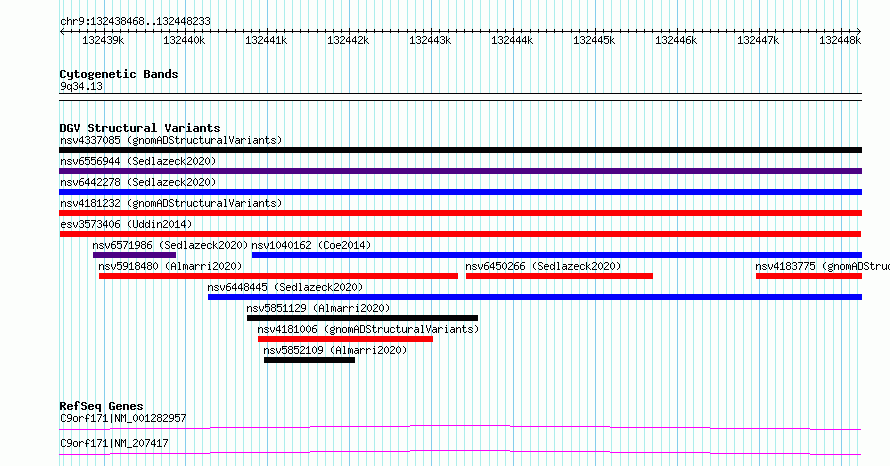Open the nsv6556944 (Sedlazeck2020) label
890x466 pixels.
138,161
